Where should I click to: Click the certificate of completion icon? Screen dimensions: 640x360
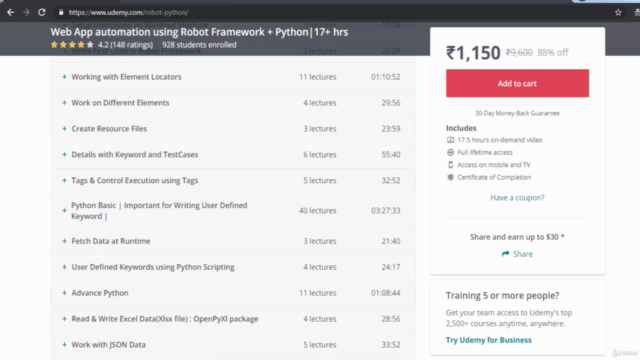coord(450,177)
